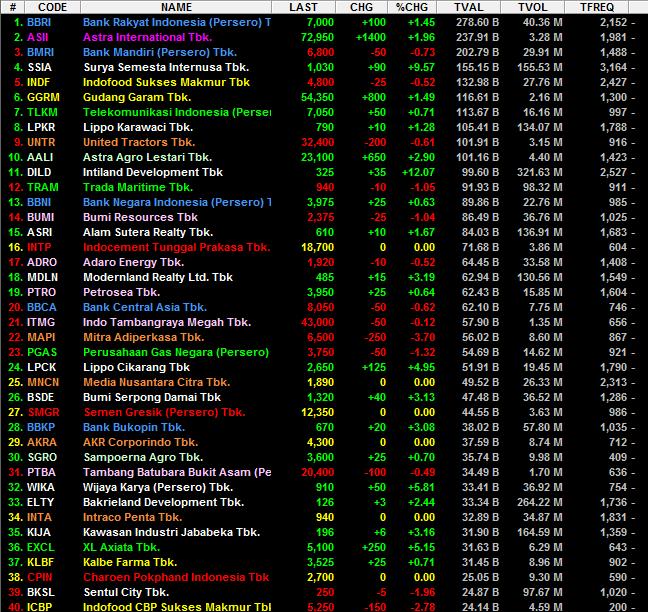Select stock code CPIN

[40, 577]
